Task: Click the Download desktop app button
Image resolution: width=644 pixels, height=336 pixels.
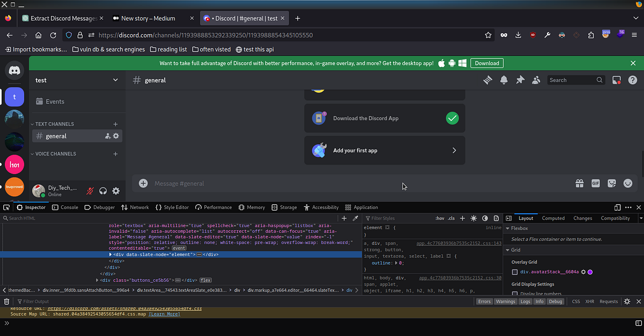Action: tap(486, 63)
